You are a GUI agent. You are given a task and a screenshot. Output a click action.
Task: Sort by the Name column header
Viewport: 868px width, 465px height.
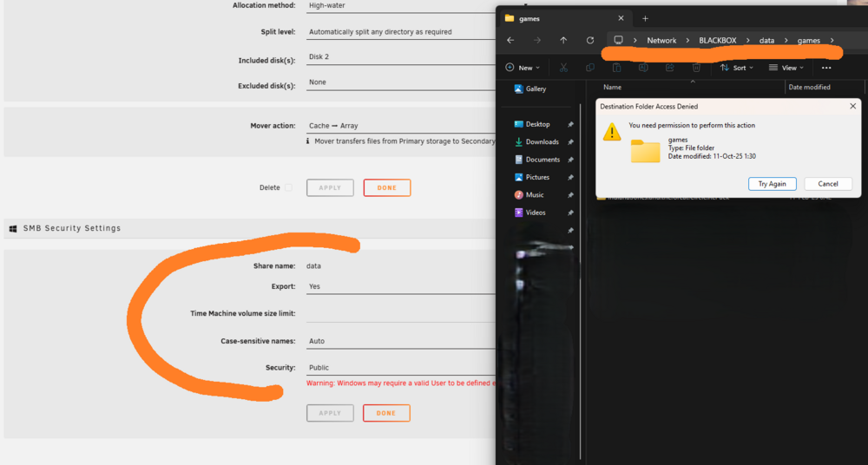[x=612, y=88]
